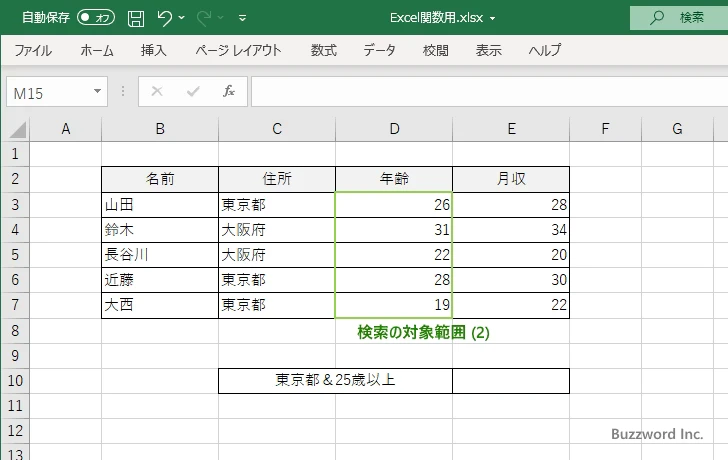Select column C header
This screenshot has height=460, width=728.
tap(277, 129)
